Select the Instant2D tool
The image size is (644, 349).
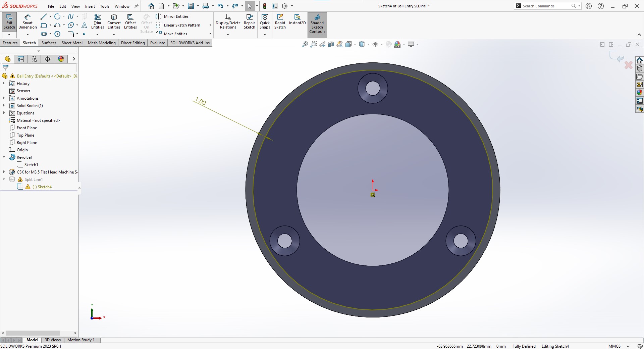click(x=297, y=21)
